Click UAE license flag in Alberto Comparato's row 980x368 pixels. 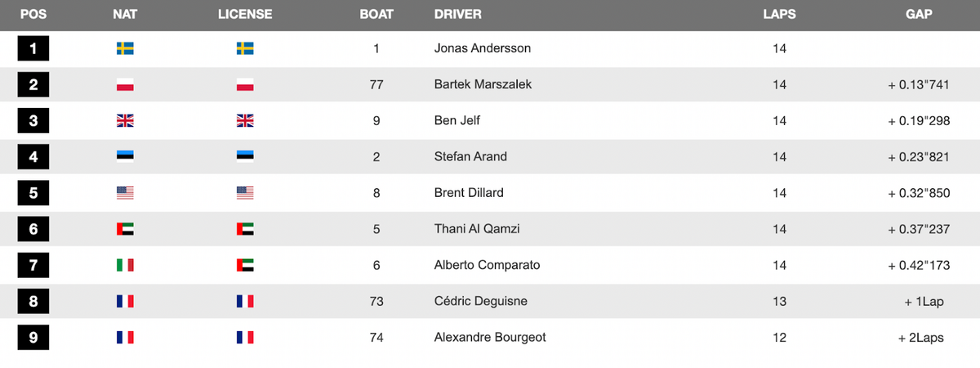pos(245,265)
